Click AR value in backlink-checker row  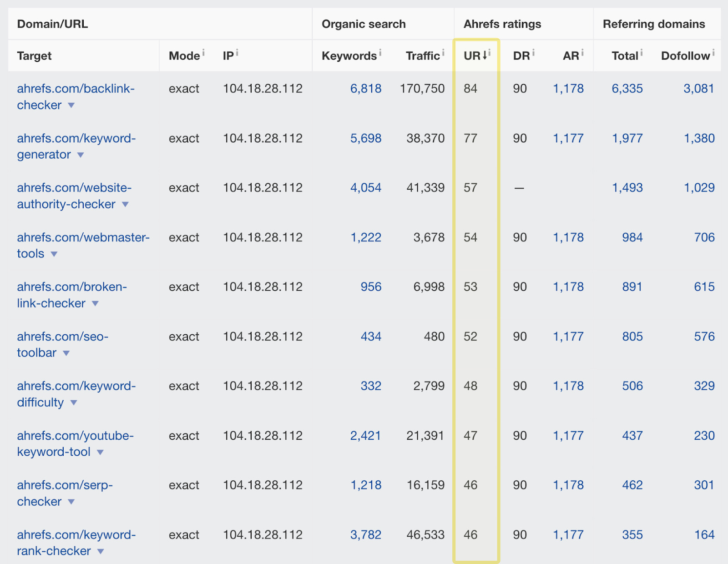[568, 89]
